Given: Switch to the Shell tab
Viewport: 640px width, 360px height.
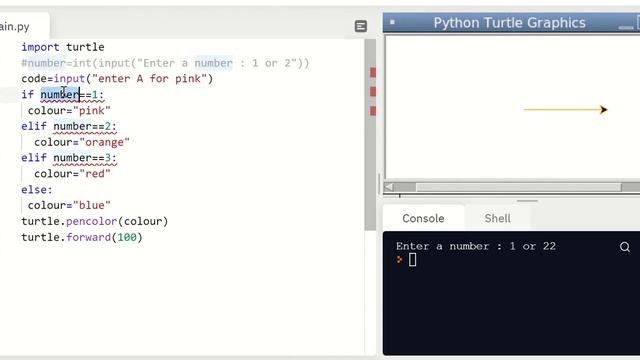Looking at the screenshot, I should 497,218.
